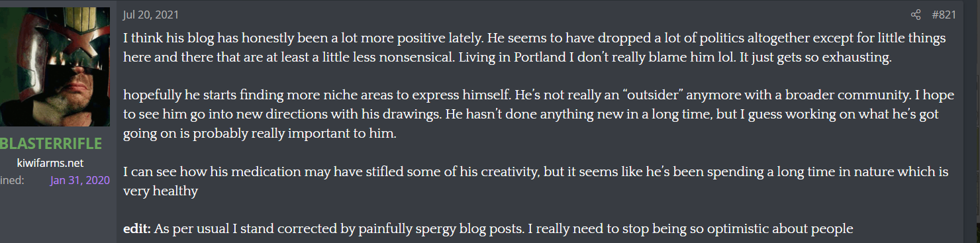
Task: Click the words "very healthy" in the post
Action: click(161, 191)
